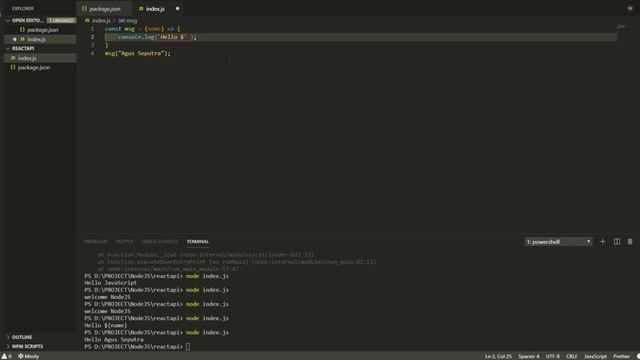Change indentation via Spaces: 4
This screenshot has height=360, width=640.
pos(529,356)
